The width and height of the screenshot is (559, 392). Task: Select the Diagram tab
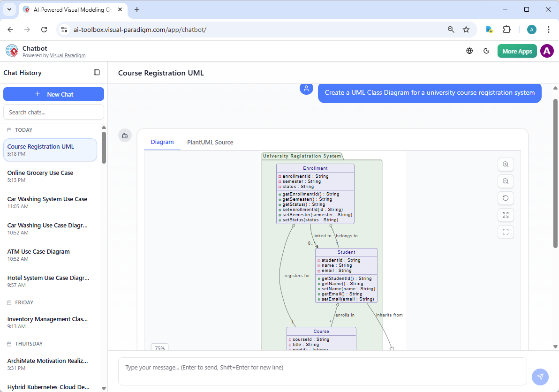[x=162, y=142]
